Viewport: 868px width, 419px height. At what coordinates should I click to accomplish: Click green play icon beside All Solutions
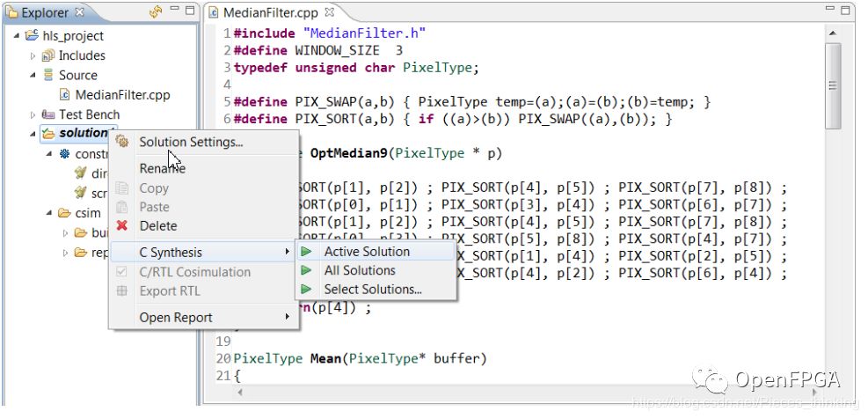(305, 270)
